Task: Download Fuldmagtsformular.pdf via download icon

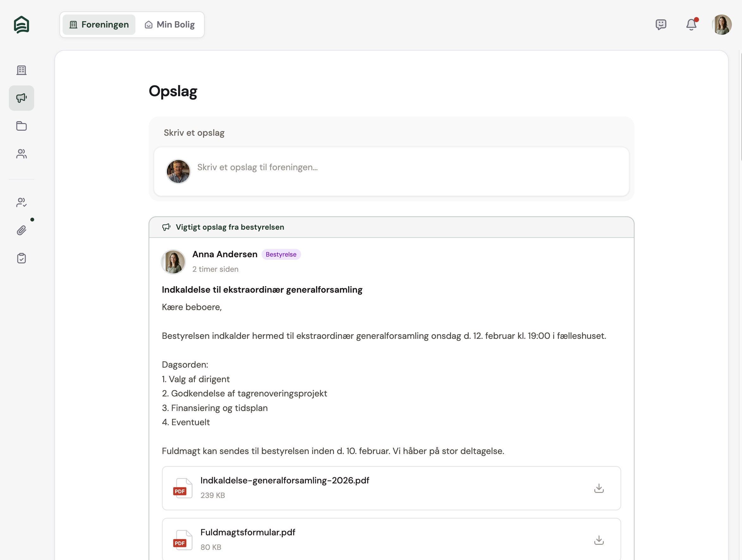Action: (598, 540)
